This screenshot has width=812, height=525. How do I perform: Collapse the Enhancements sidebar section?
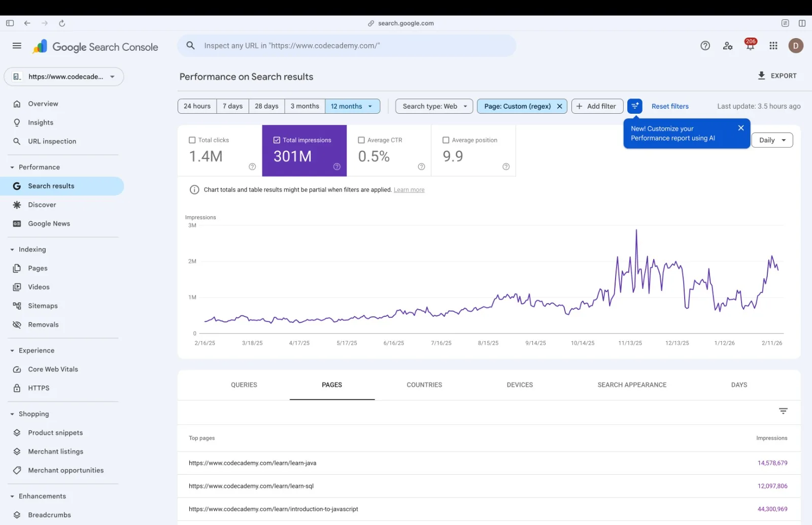[x=12, y=496]
